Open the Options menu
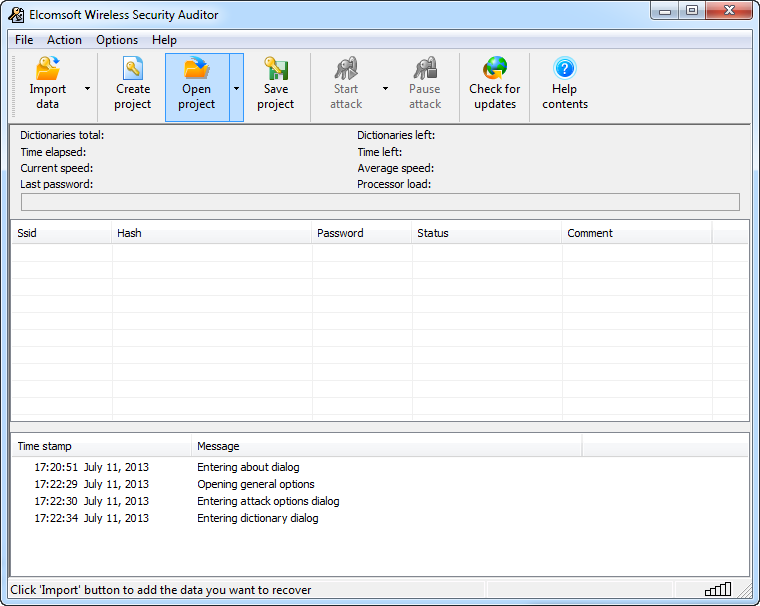Viewport: 760px width, 606px height. (117, 40)
